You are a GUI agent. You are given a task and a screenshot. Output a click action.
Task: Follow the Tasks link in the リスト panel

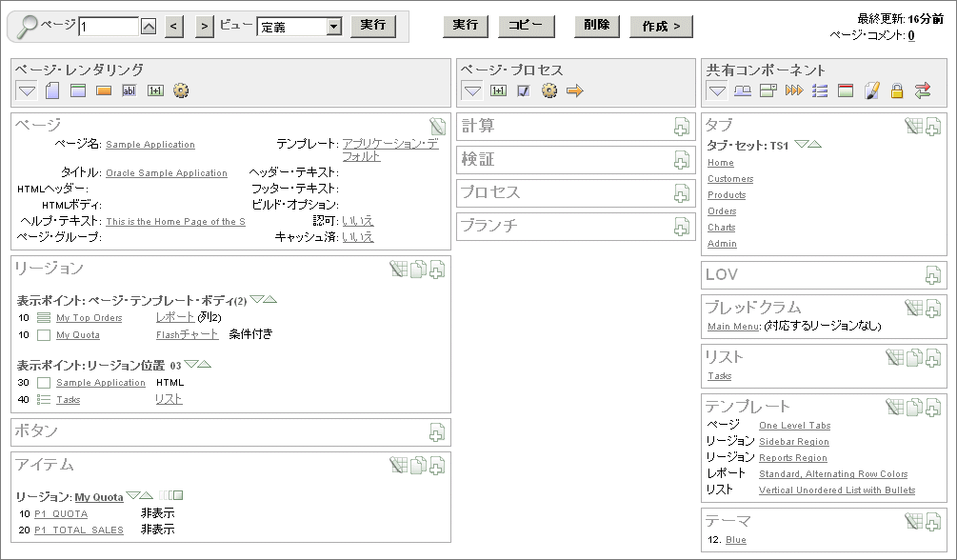(x=718, y=376)
